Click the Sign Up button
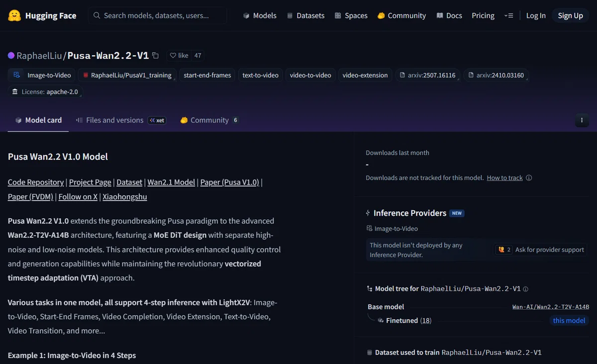 coord(570,15)
